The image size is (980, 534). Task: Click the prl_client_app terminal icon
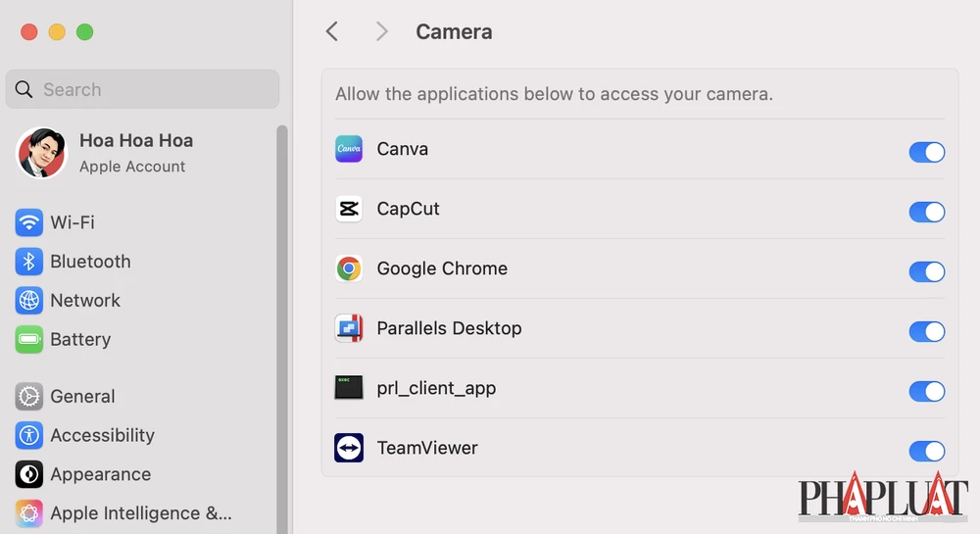click(x=349, y=388)
